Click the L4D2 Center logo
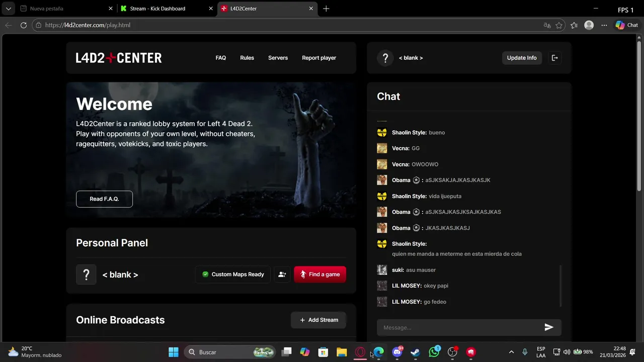Viewport: 644px width, 362px height. [x=119, y=58]
